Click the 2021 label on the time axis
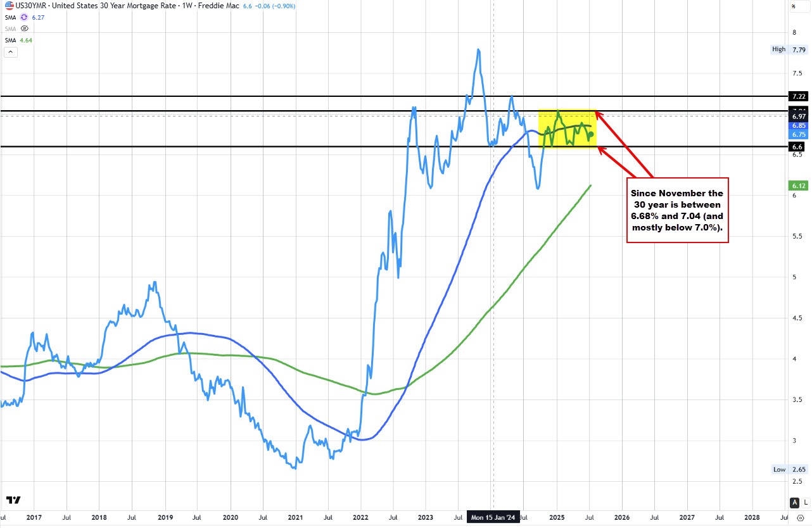 click(x=296, y=517)
